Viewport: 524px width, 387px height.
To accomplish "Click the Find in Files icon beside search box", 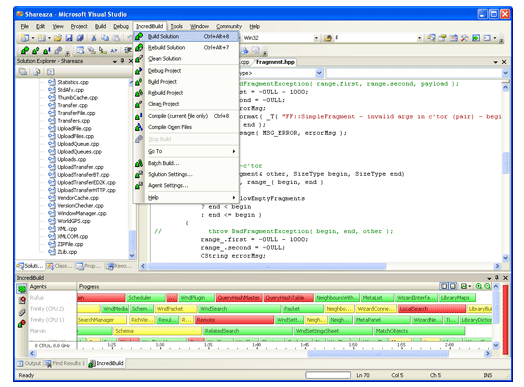I will point(328,38).
